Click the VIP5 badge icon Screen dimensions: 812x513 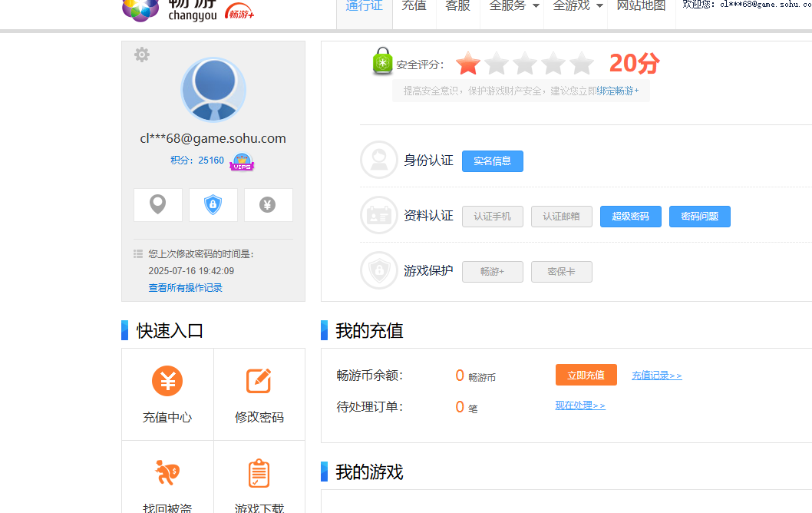point(242,162)
